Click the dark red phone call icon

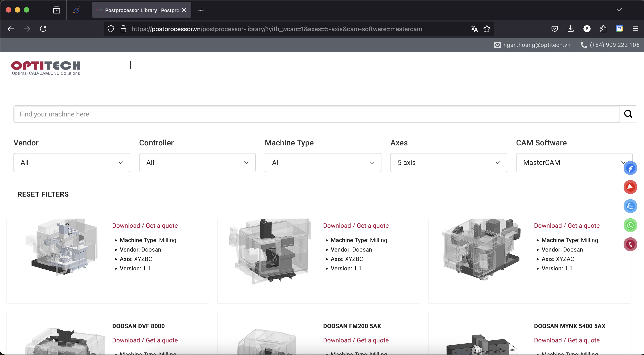630,244
